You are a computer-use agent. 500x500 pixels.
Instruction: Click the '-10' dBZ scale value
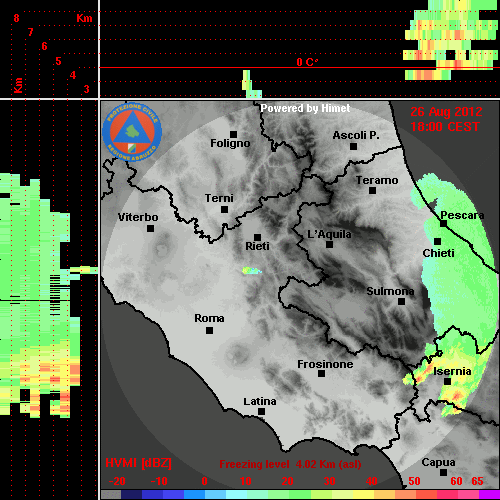(159, 481)
